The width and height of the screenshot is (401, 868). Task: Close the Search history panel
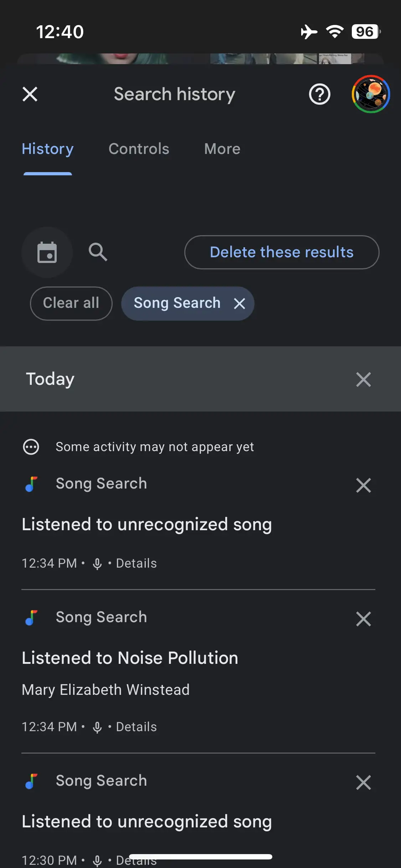click(30, 94)
